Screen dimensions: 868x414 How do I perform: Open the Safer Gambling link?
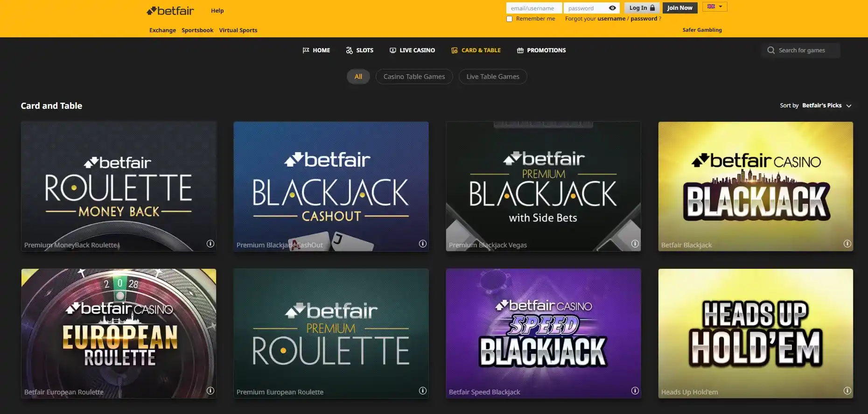coord(702,30)
